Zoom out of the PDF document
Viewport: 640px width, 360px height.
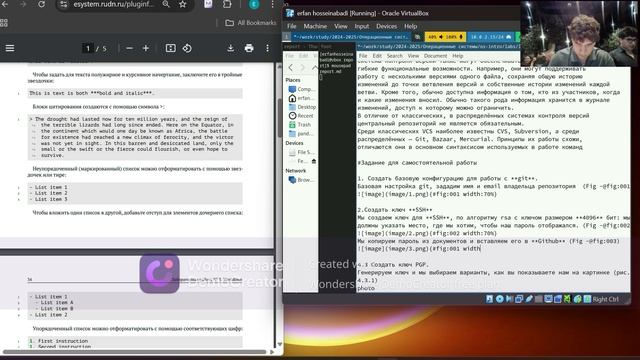coord(129,48)
